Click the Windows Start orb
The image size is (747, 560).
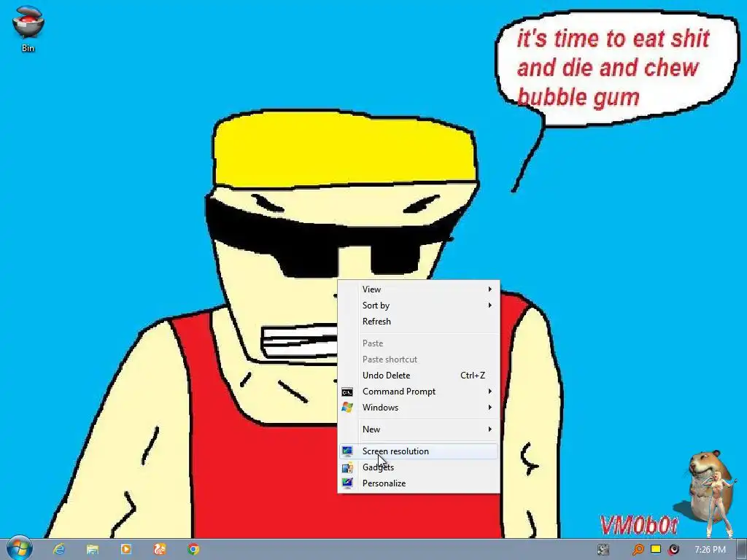coord(20,548)
